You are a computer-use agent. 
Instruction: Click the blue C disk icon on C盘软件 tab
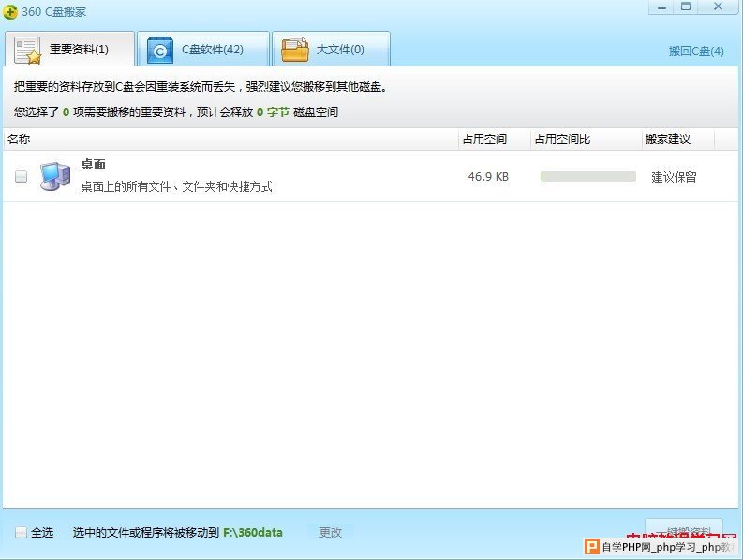pos(160,50)
